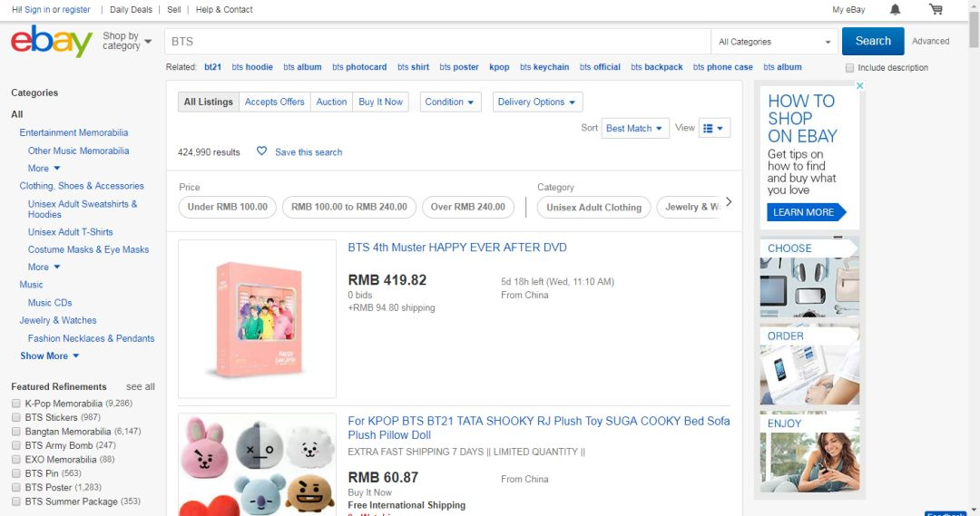Select the Buy It Now tab
Screen dimensions: 980x516
click(380, 102)
